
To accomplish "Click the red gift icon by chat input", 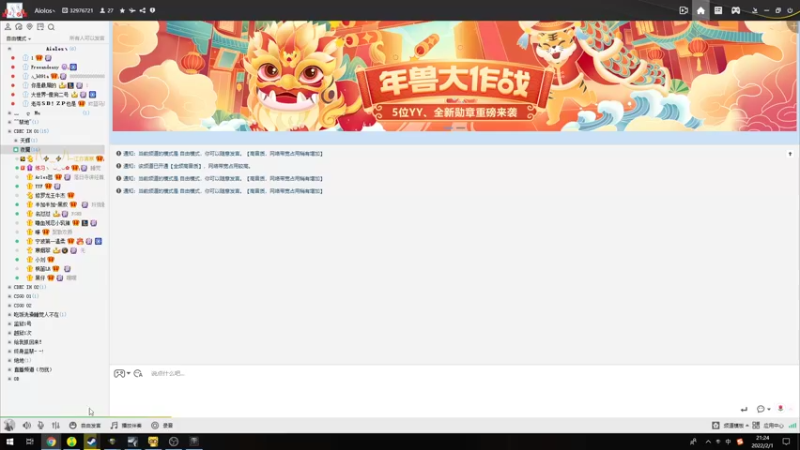I will (780, 409).
